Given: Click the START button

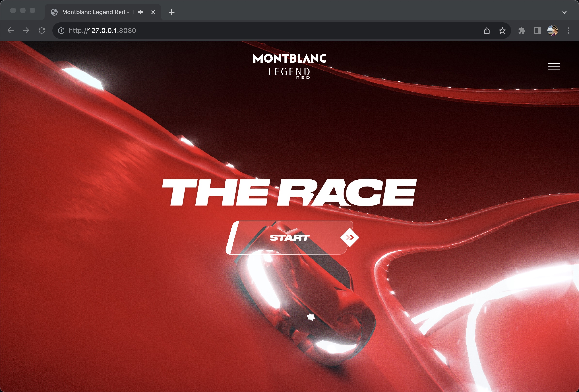Looking at the screenshot, I should coord(289,238).
